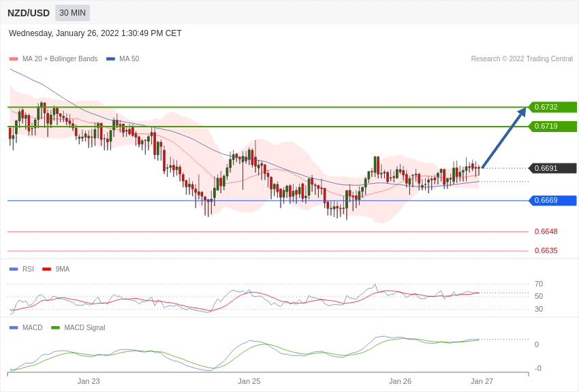Click the Jan 26 date axis label
The image size is (579, 392).
click(x=400, y=381)
